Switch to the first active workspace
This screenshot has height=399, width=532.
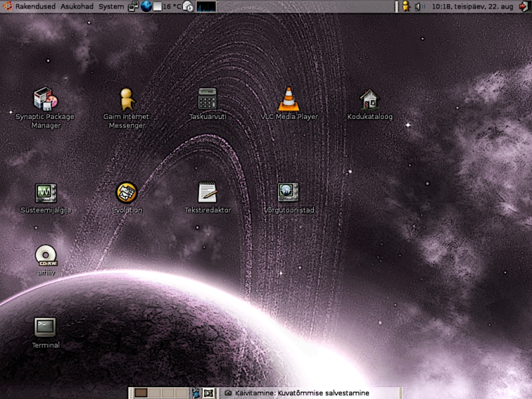pos(141,393)
